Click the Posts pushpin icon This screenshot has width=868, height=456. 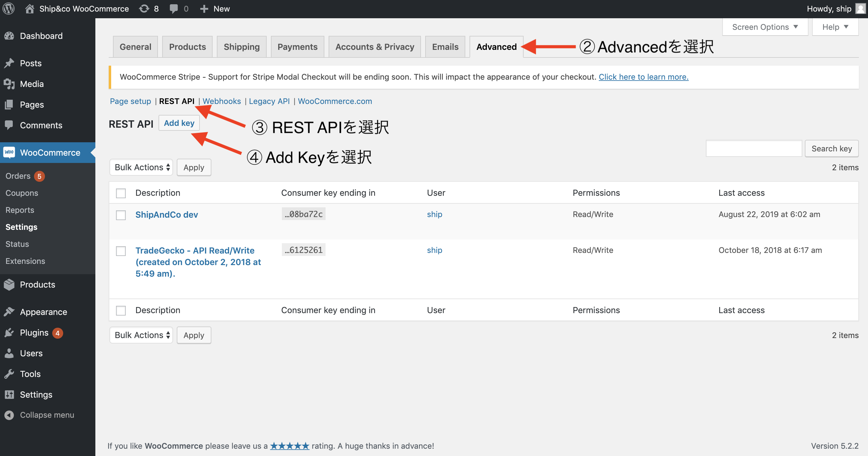click(9, 63)
